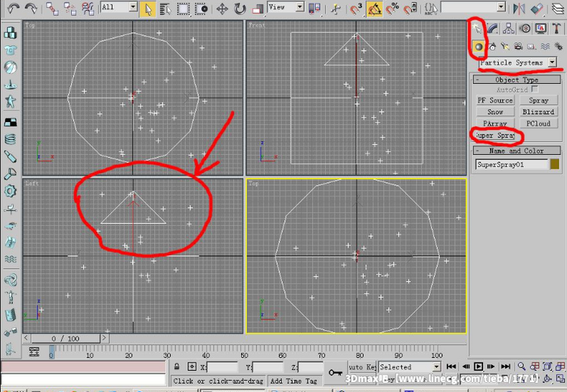Image resolution: width=567 pixels, height=392 pixels.
Task: Toggle the 3D Snaps magnet
Action: [x=356, y=8]
